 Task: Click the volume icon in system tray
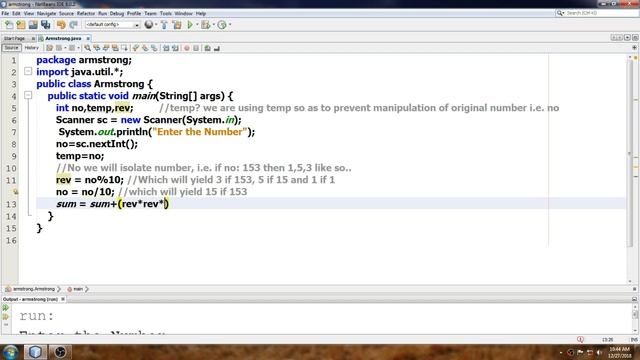click(600, 352)
